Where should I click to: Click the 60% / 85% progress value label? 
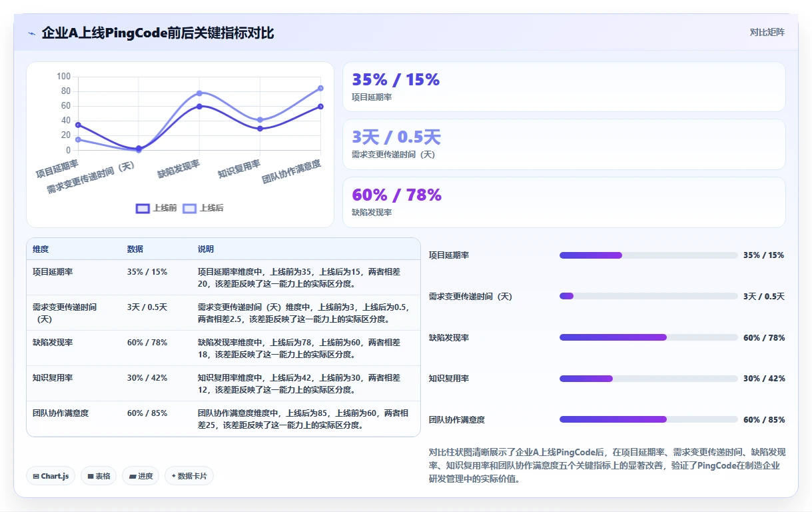(x=764, y=420)
